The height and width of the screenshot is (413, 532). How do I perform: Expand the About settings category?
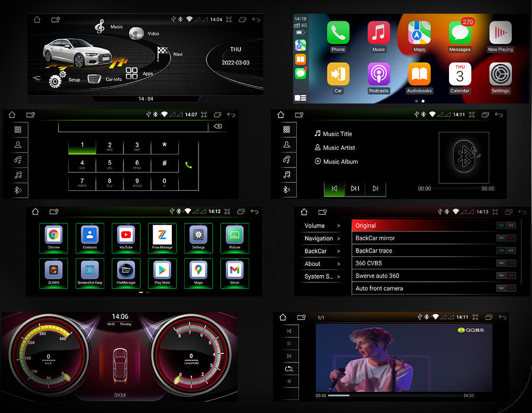click(322, 264)
